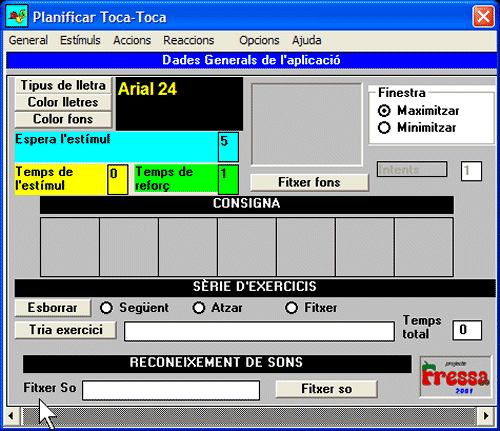Screen dimensions: 500x431
Task: Open the Ajuda menu
Action: (307, 40)
